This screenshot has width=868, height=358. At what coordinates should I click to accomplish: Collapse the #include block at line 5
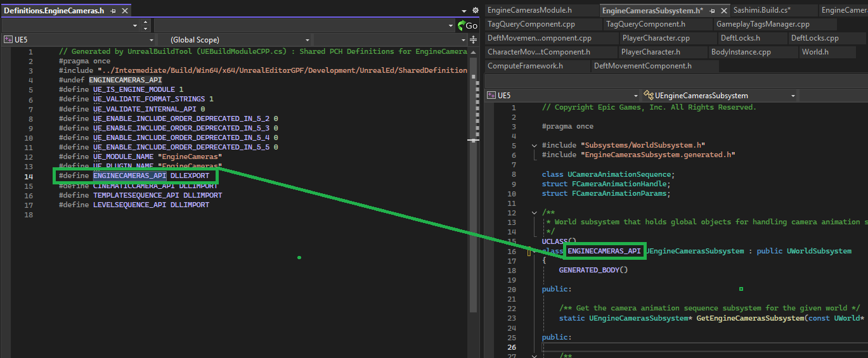534,146
